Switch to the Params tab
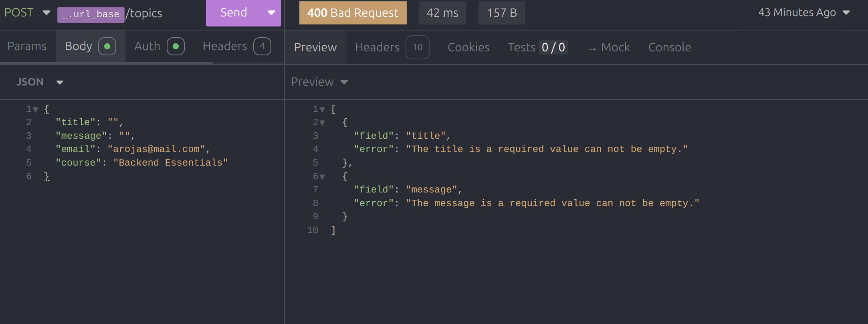Screen dimensions: 868x324 tap(27, 46)
